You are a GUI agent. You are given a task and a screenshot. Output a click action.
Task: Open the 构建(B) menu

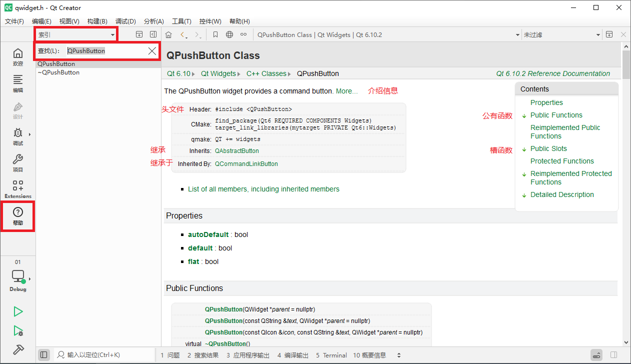(97, 21)
